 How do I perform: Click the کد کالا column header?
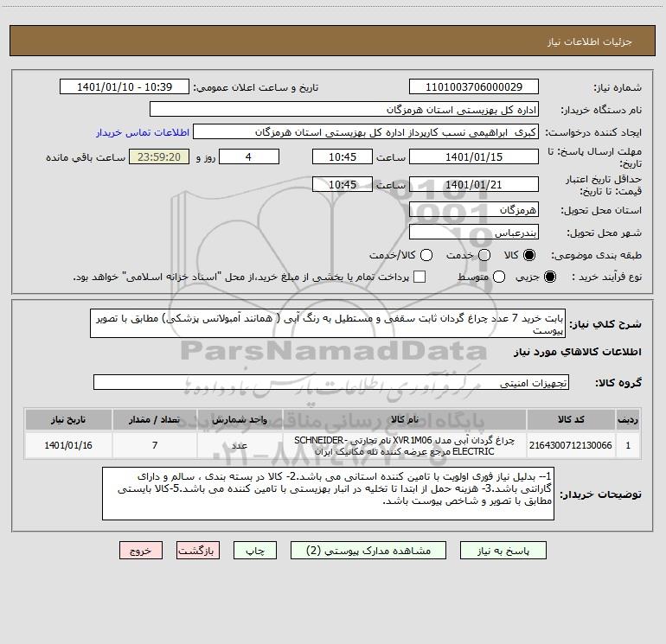coord(571,419)
